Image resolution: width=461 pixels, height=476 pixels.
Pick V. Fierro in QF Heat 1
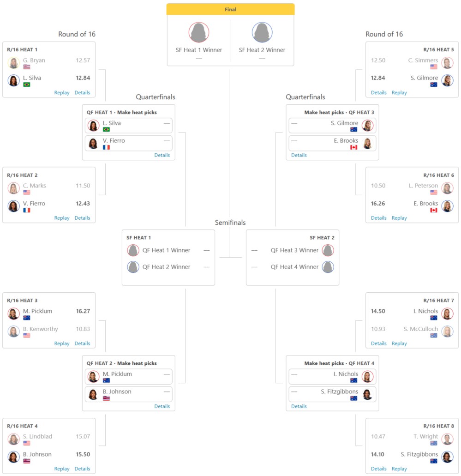(x=129, y=143)
